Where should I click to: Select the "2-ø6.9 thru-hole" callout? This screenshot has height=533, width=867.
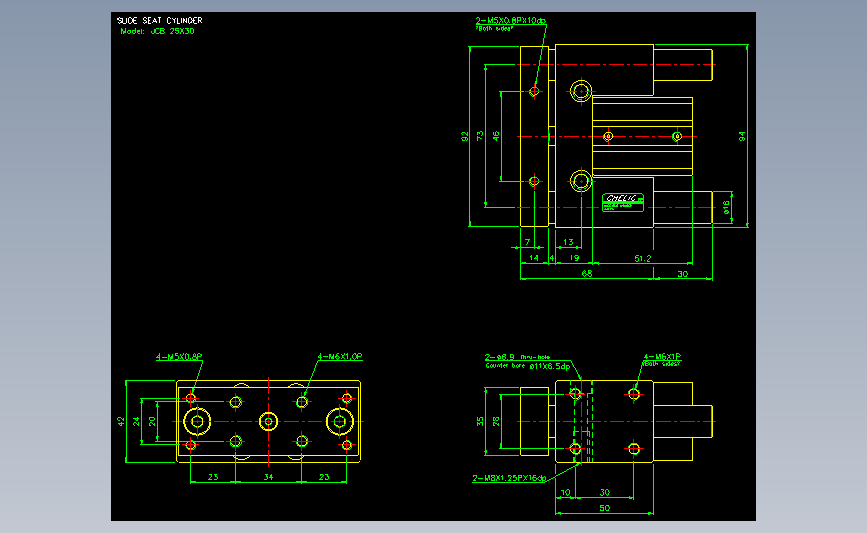coord(518,357)
